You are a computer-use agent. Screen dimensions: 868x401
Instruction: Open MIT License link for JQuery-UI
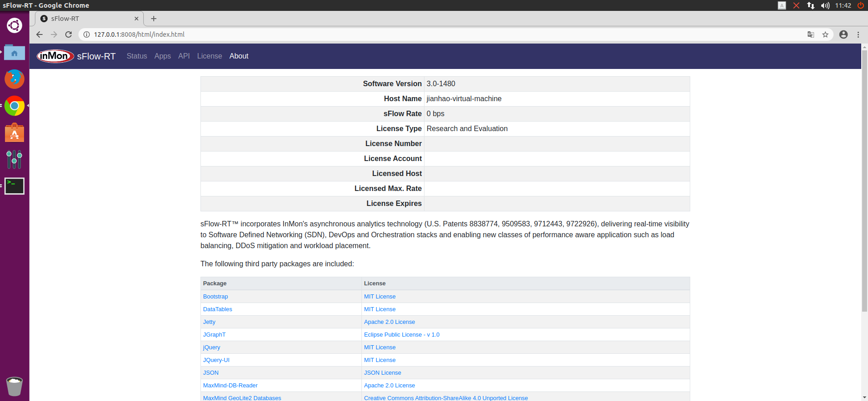pos(380,360)
